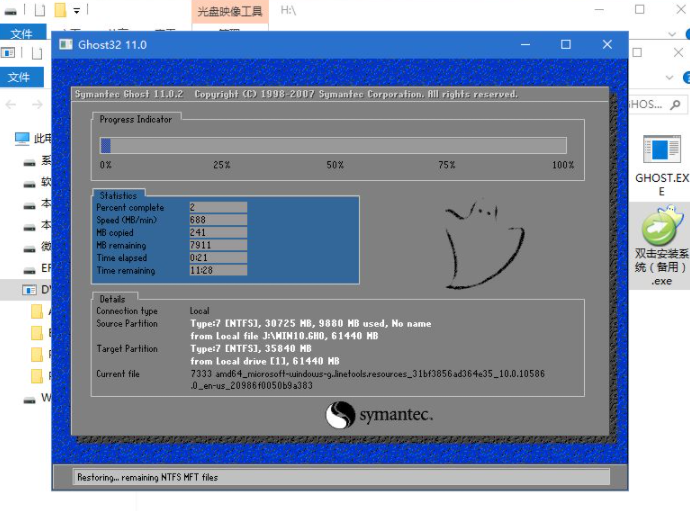Viewport: 690px width, 511px height.
Task: Open the 文件 menu in second Explorer window
Action: tap(19, 77)
